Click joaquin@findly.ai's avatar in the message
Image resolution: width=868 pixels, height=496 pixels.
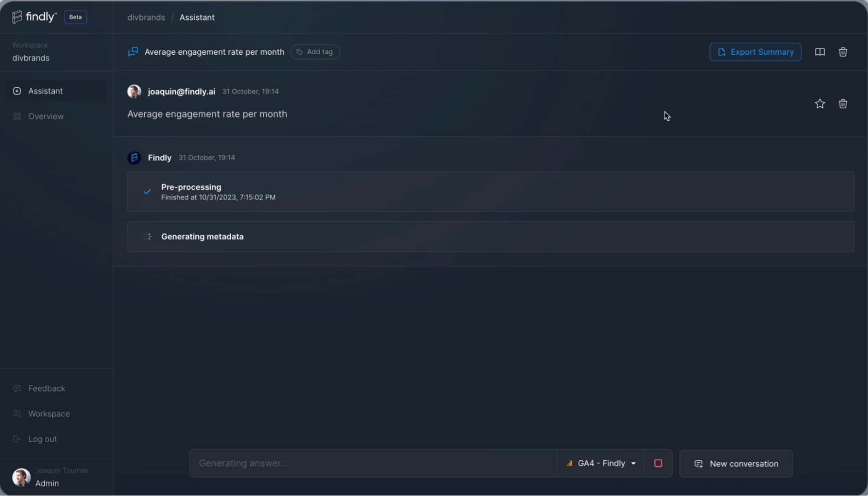pyautogui.click(x=134, y=92)
